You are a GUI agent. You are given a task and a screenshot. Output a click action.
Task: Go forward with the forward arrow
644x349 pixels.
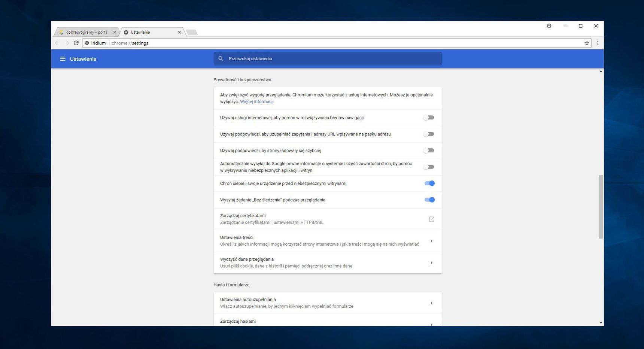click(x=67, y=43)
